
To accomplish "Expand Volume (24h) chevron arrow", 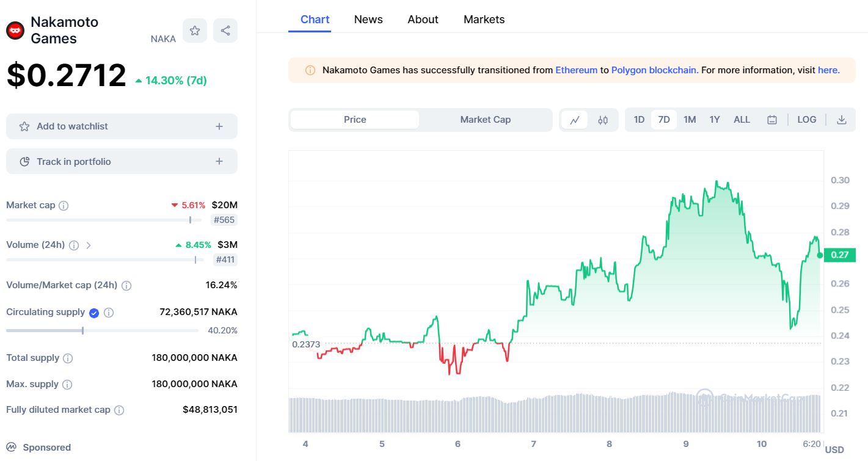I will pyautogui.click(x=89, y=245).
